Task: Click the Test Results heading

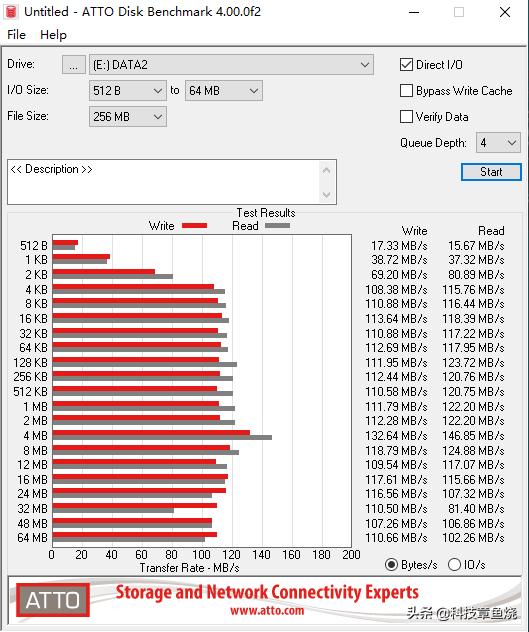Action: click(266, 213)
